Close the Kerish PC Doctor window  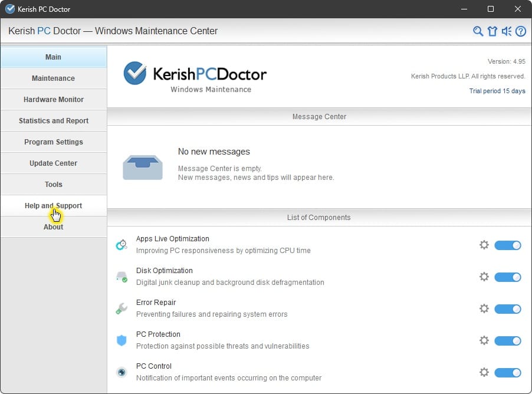pyautogui.click(x=518, y=9)
